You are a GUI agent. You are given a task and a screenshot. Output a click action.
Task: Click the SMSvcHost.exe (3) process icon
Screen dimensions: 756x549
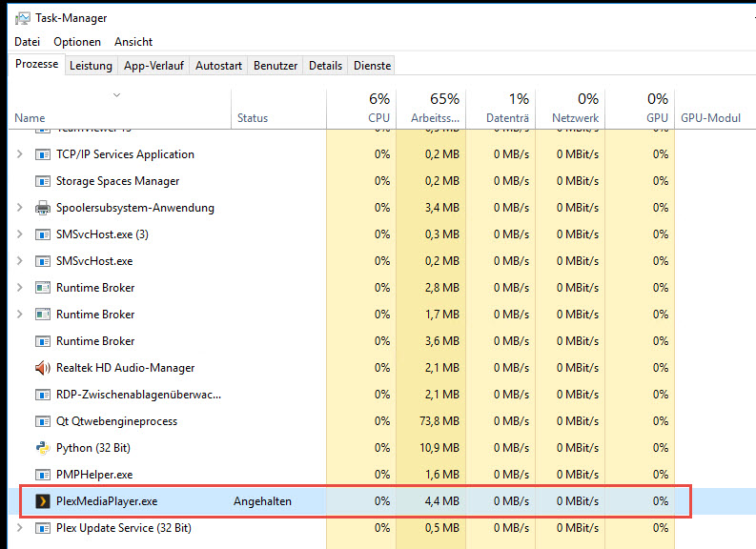point(43,234)
